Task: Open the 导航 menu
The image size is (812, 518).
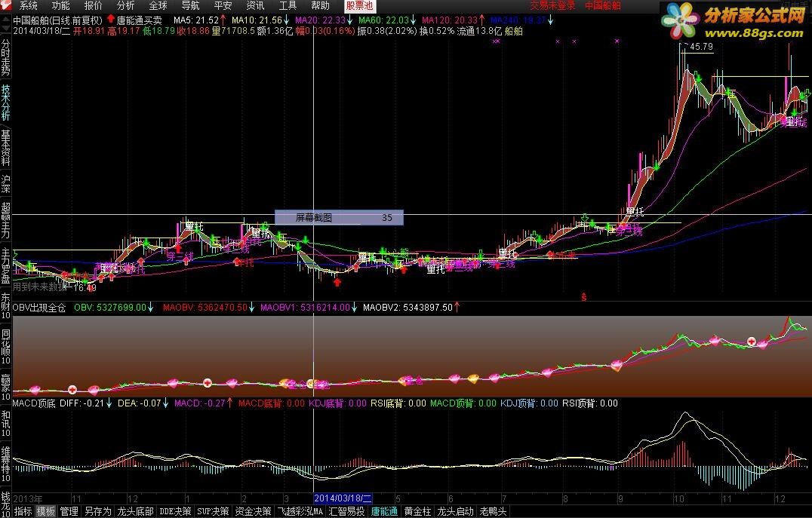Action: click(191, 6)
